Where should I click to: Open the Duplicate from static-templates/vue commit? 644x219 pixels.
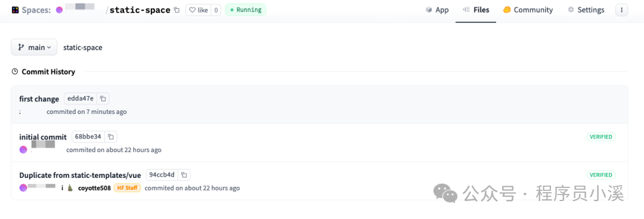click(80, 175)
